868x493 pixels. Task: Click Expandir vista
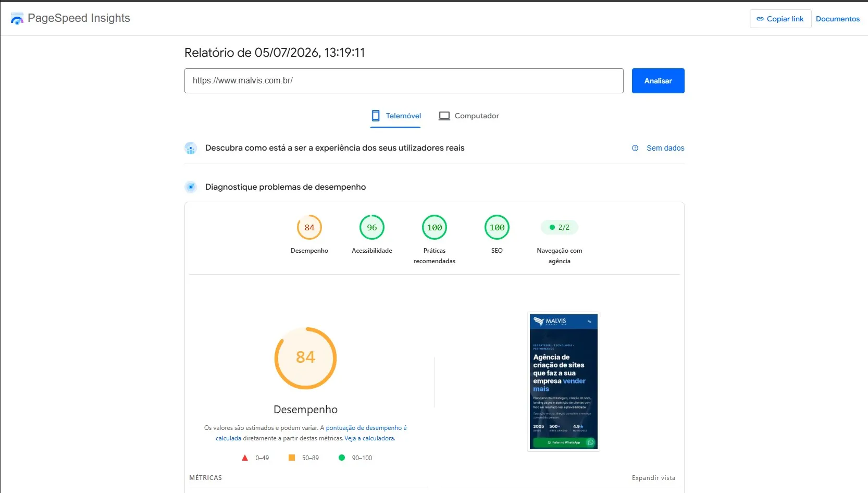point(653,478)
